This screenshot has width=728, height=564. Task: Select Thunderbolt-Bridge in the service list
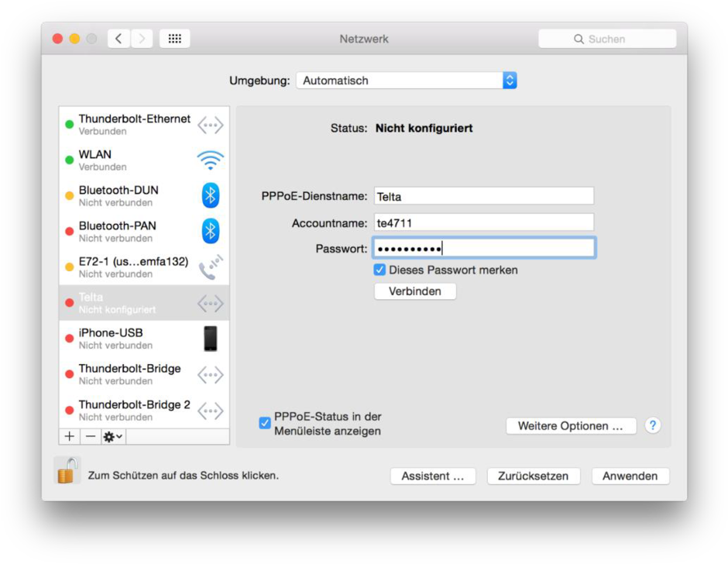point(144,374)
